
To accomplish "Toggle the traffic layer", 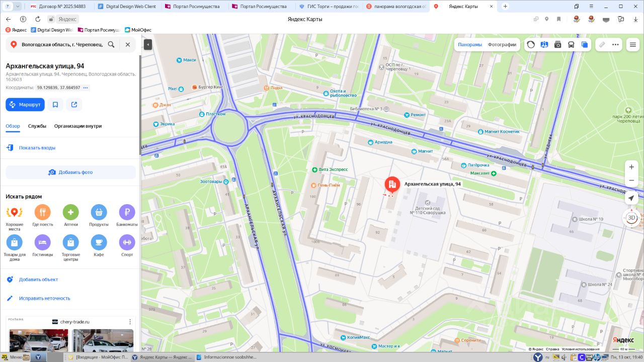I will 531,44.
